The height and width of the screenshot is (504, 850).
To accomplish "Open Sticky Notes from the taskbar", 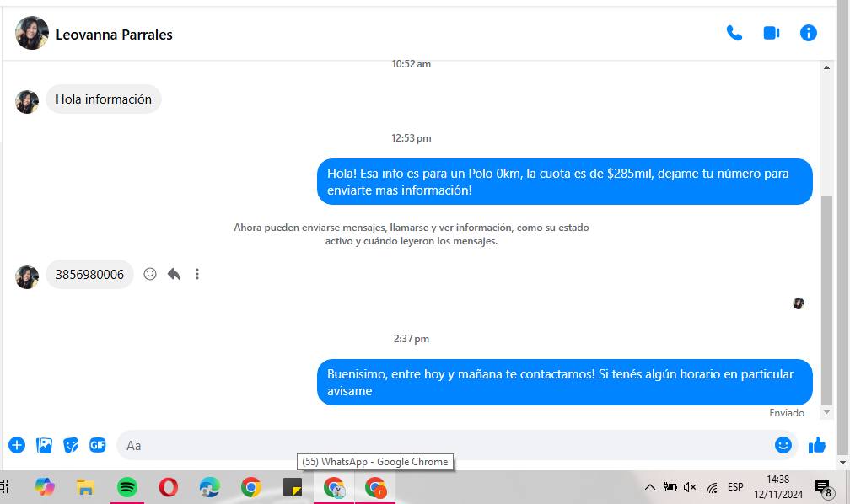I will (293, 487).
